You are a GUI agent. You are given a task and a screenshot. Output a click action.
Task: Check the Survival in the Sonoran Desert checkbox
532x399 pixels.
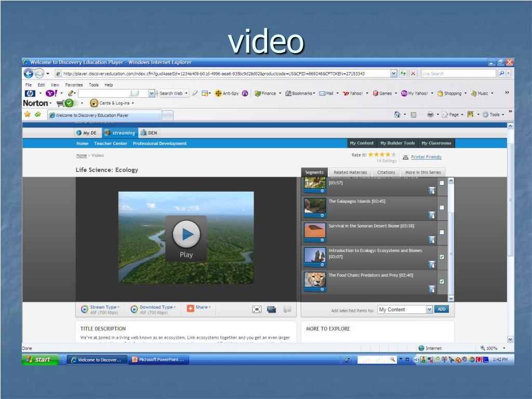[x=442, y=232]
